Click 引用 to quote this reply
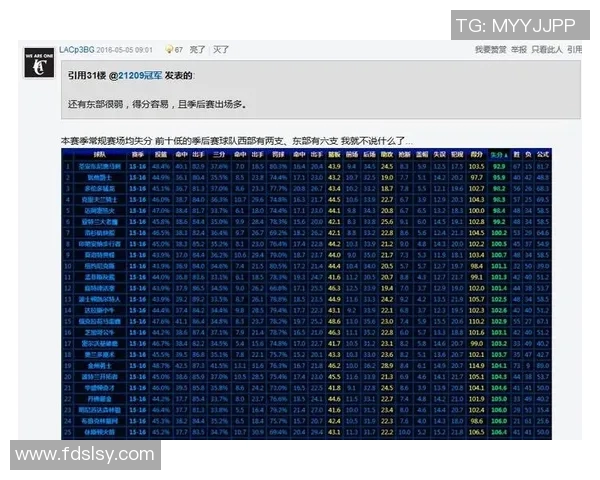The width and height of the screenshot is (600, 480). pos(574,50)
